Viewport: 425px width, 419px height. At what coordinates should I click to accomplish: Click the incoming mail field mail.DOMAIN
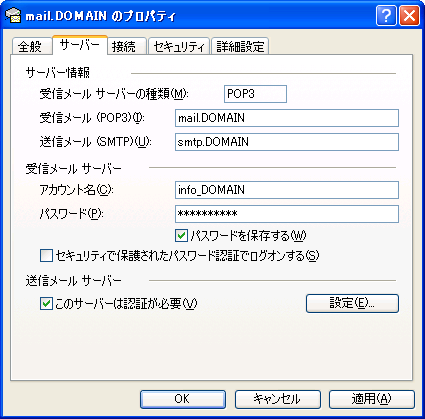[x=287, y=118]
